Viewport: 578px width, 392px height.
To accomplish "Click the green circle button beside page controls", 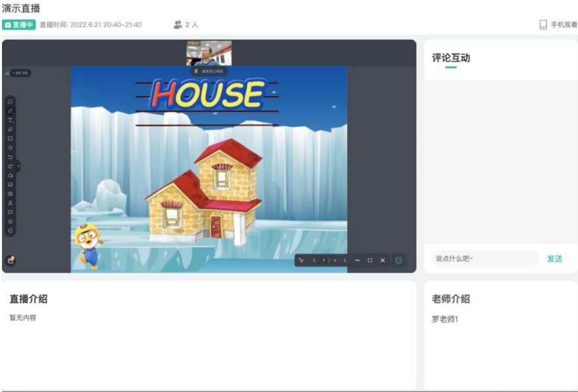I will 398,260.
